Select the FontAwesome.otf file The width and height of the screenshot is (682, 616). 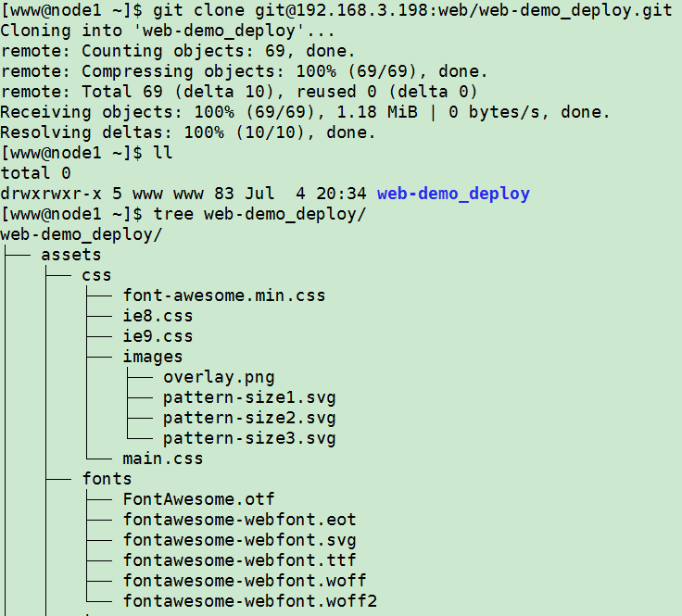(x=198, y=499)
